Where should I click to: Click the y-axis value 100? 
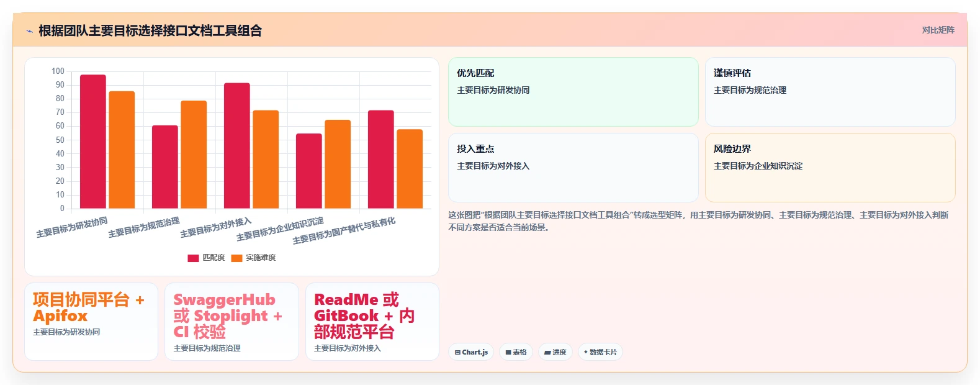click(x=58, y=71)
